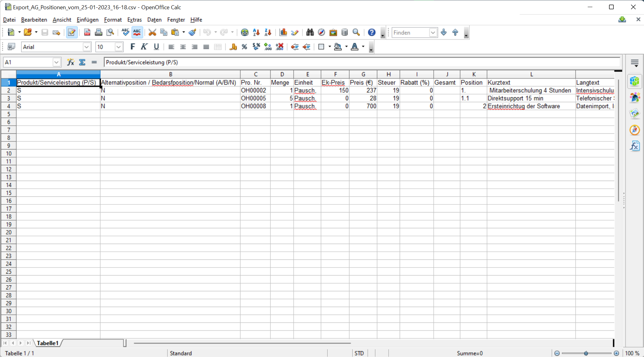Open the Borders dropdown arrow
Screen dimensions: 644x357
(x=330, y=47)
